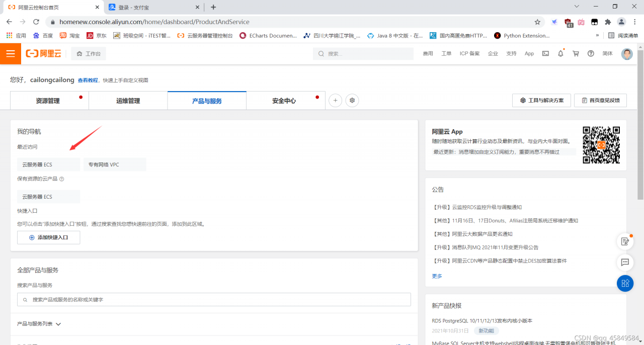
Task: Switch to the 安全中心 tab
Action: [x=286, y=101]
